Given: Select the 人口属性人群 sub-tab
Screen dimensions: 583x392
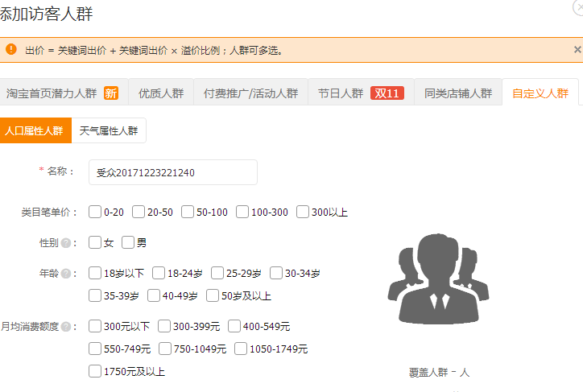Looking at the screenshot, I should [x=35, y=130].
